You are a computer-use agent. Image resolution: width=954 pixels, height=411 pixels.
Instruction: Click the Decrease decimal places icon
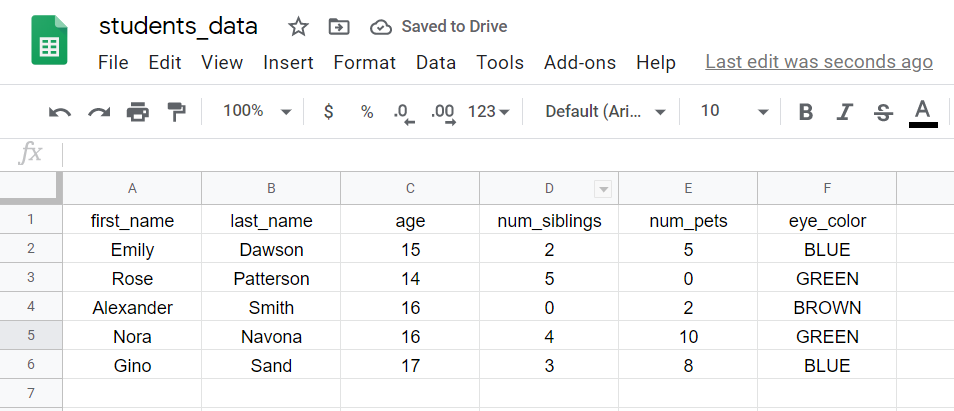[x=403, y=113]
